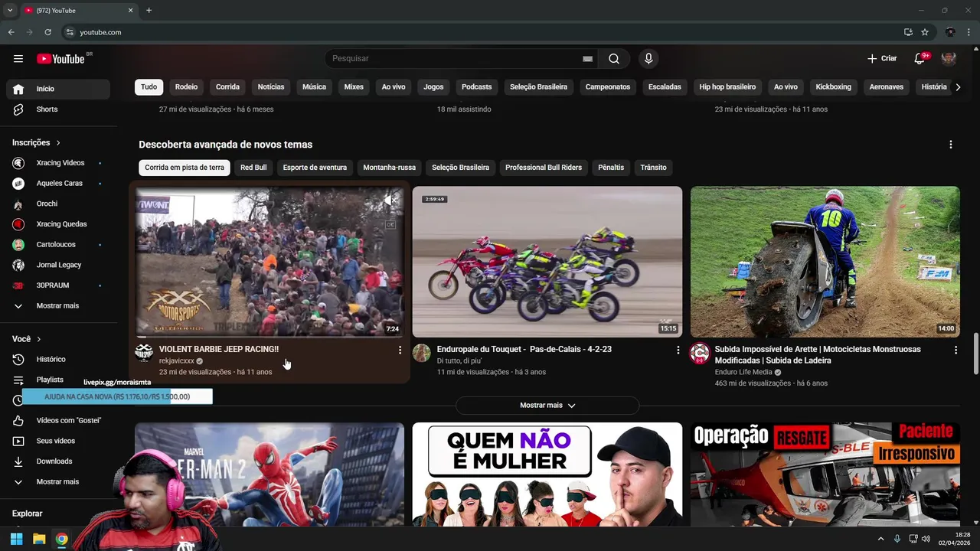The height and width of the screenshot is (551, 980).
Task: Select the Rodeio filter chip
Action: 186,87
